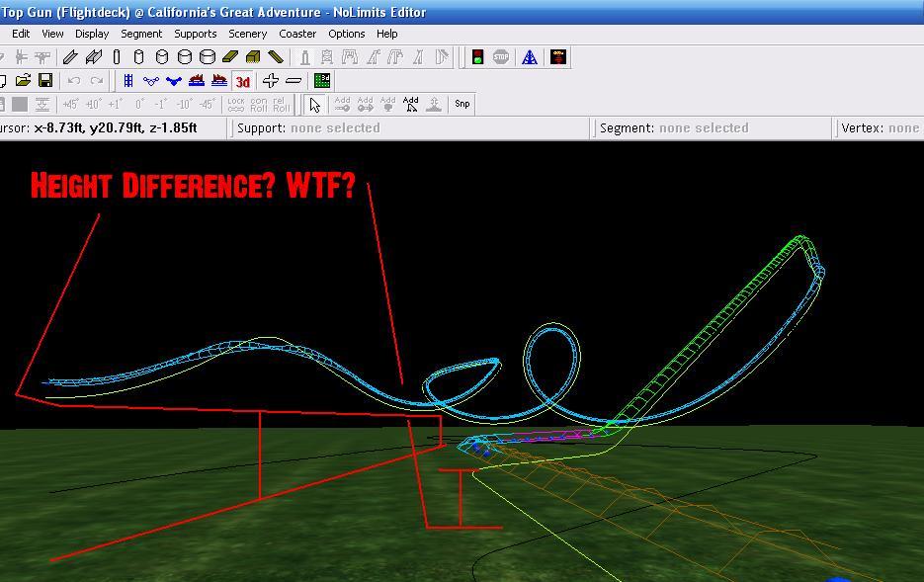Toggle the Lock button
The image size is (924, 582).
point(236,105)
